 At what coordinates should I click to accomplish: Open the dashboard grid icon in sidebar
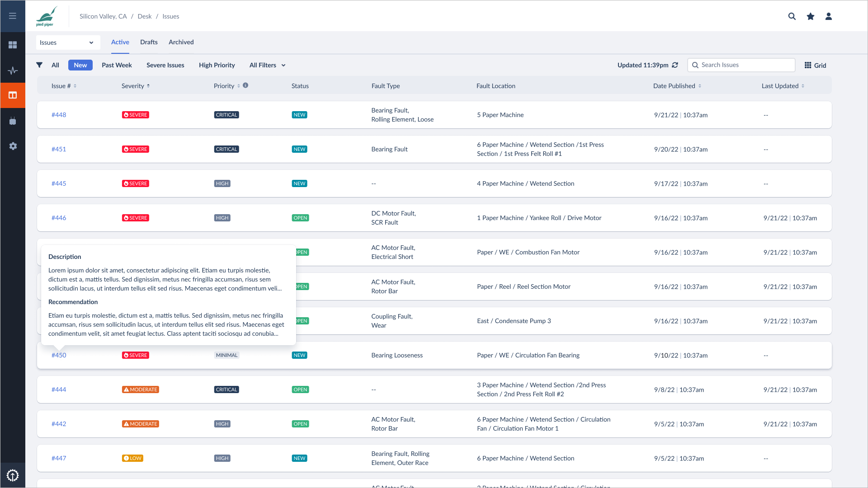coord(13,45)
